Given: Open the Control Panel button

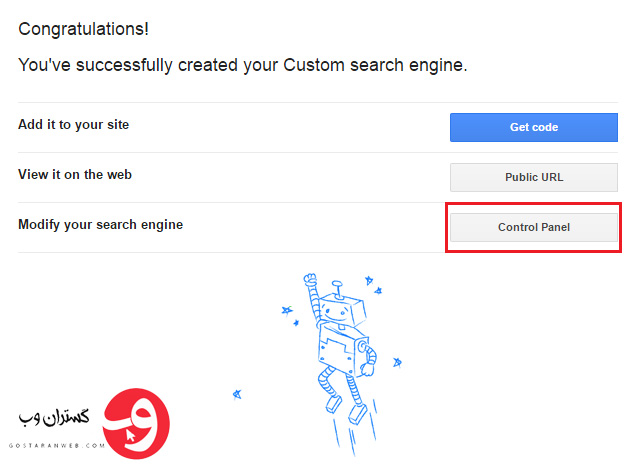Looking at the screenshot, I should 533,227.
